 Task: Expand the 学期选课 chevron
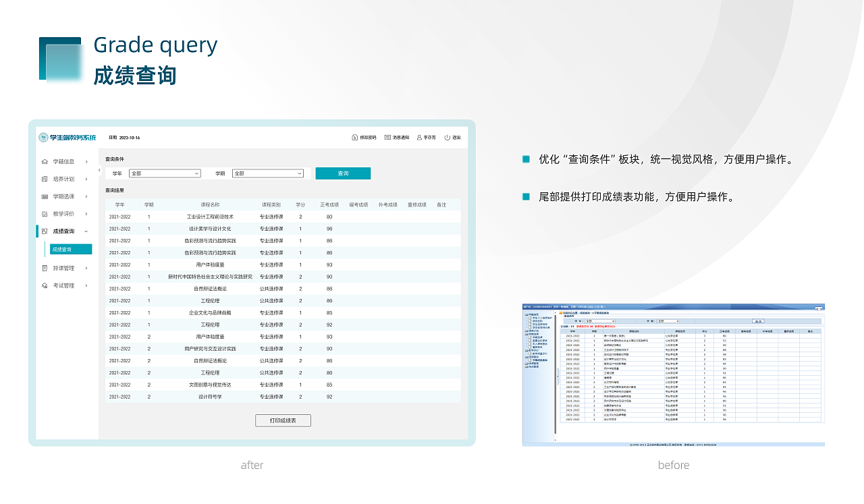pos(86,197)
